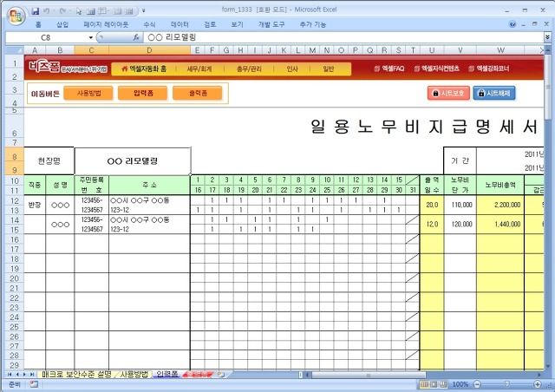The image size is (555, 392).
Task: Open the 엑셀지식컨텐츠 link
Action: pyautogui.click(x=437, y=69)
